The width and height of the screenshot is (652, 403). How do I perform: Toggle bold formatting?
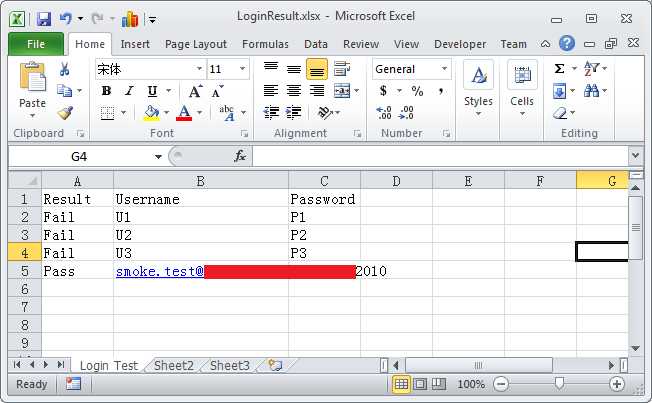106,91
